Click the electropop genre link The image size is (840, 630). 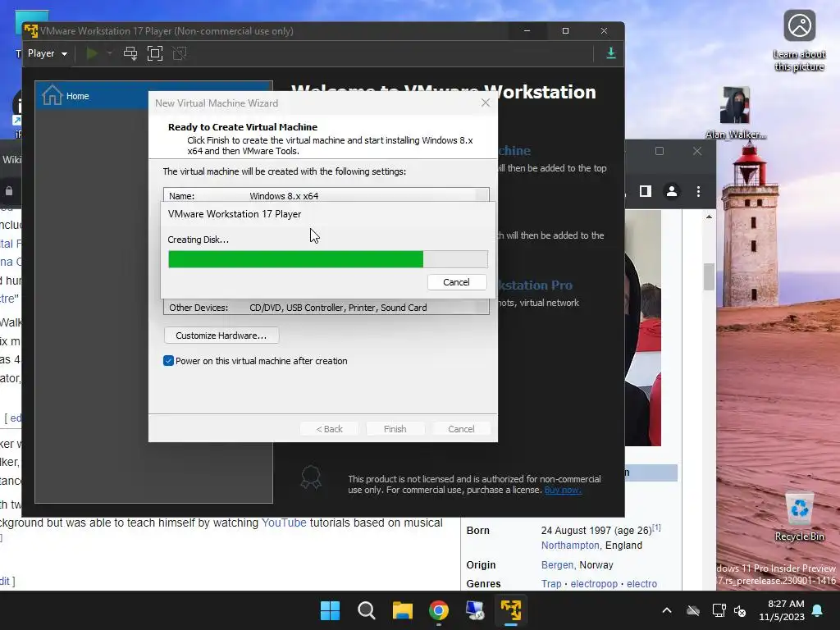[594, 584]
